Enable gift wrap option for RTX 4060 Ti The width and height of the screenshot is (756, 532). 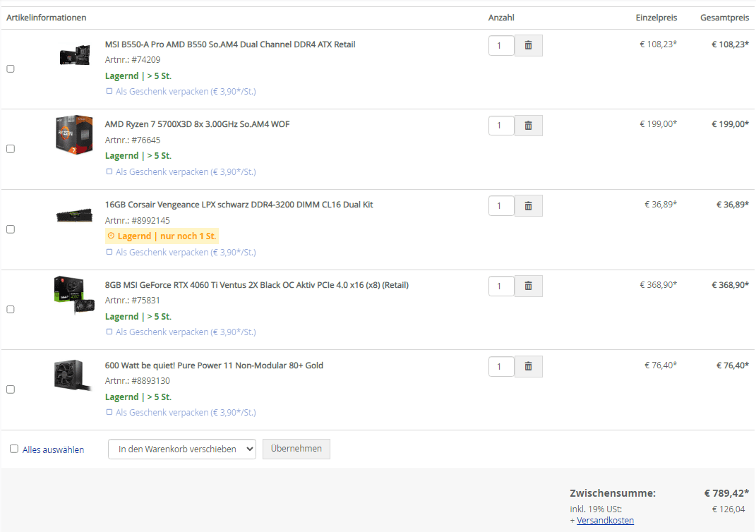pos(109,332)
